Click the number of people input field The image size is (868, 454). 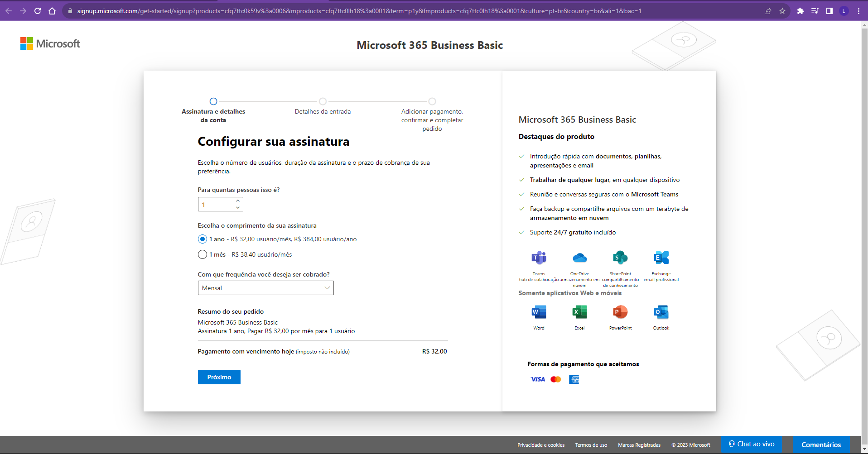point(220,204)
